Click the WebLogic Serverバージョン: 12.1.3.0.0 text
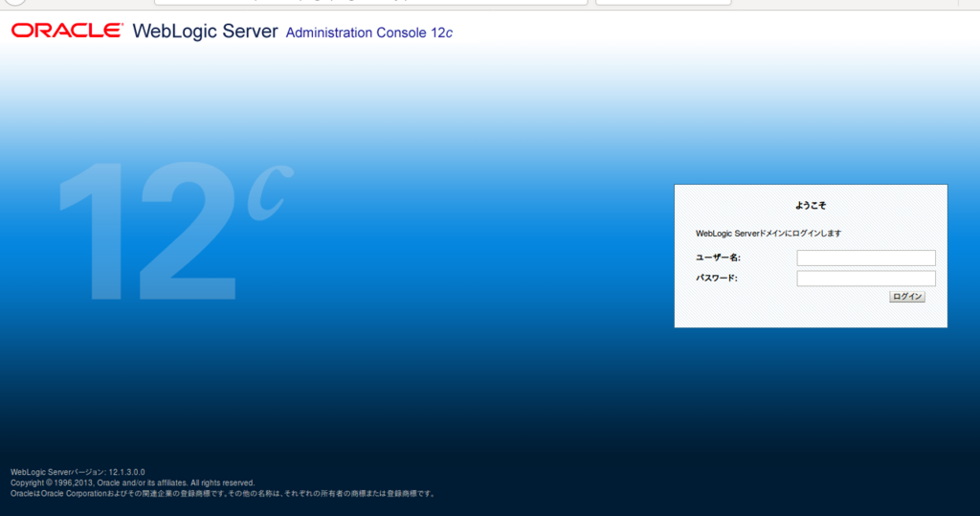The height and width of the screenshot is (516, 980). pos(78,472)
